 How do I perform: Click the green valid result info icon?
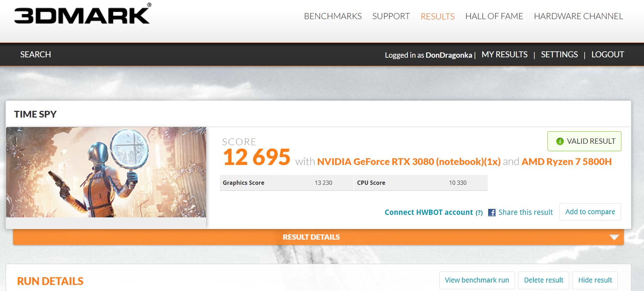click(x=560, y=141)
